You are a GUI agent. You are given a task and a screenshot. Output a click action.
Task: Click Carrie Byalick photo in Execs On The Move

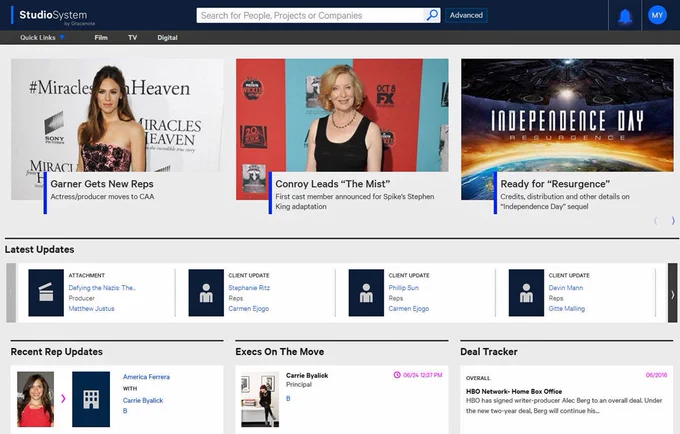(260, 399)
